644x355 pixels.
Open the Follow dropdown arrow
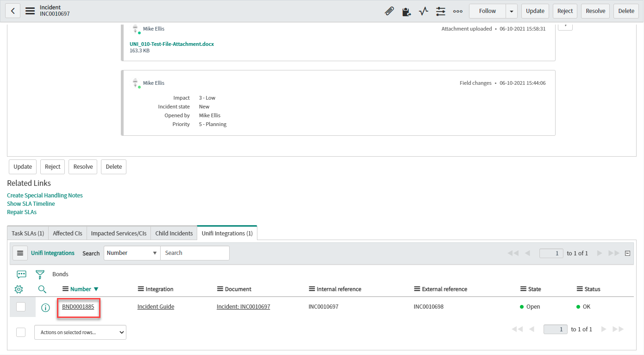point(512,11)
